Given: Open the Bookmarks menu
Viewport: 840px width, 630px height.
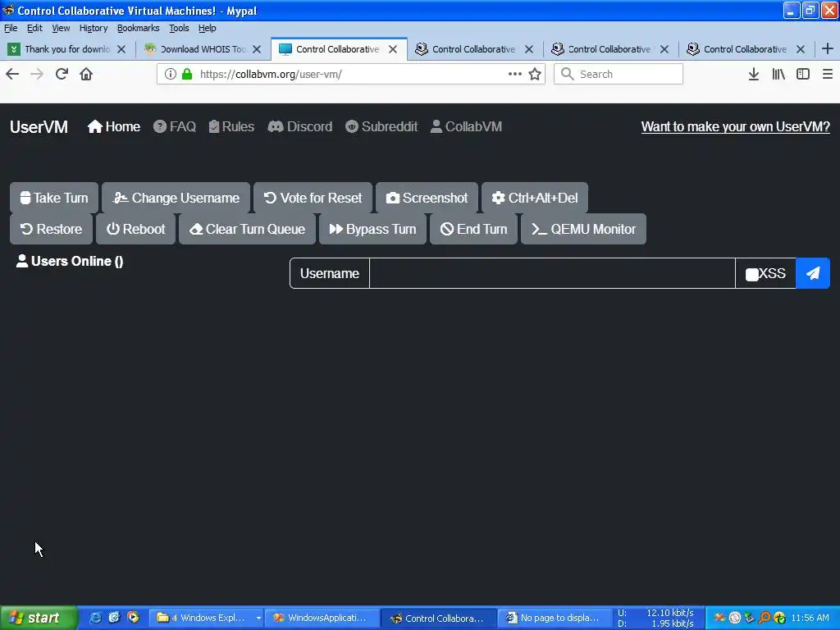Looking at the screenshot, I should [x=138, y=28].
